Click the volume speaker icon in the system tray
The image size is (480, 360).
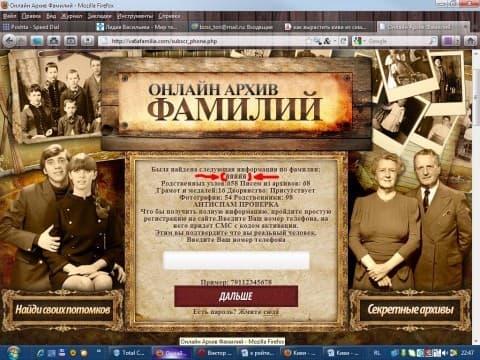445,353
